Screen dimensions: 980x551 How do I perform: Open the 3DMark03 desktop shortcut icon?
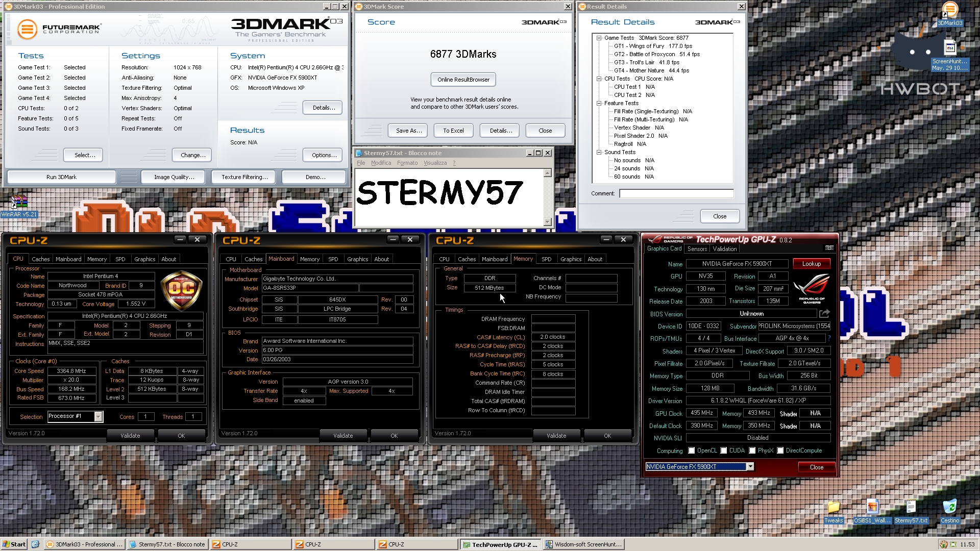point(949,14)
